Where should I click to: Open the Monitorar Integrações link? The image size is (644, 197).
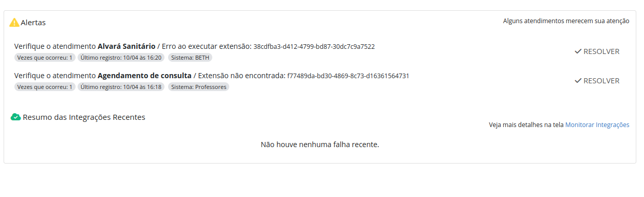point(597,125)
